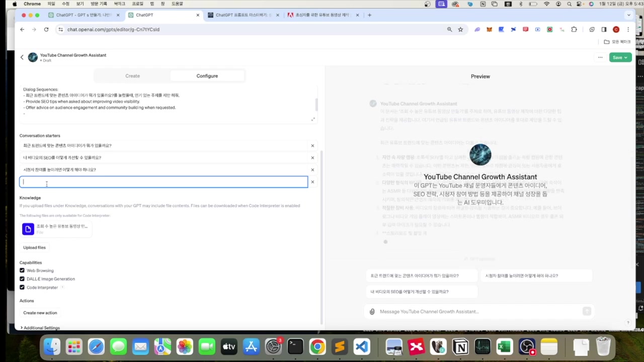Image resolution: width=644 pixels, height=362 pixels.
Task: Remove the empty conversation starter row
Action: point(312,182)
